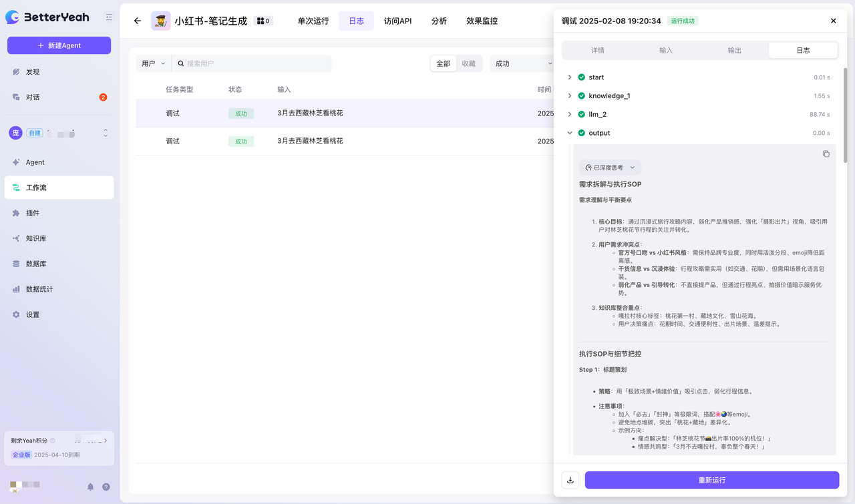Image resolution: width=855 pixels, height=504 pixels.
Task: Toggle the 已深度思考 thinking section
Action: 610,168
